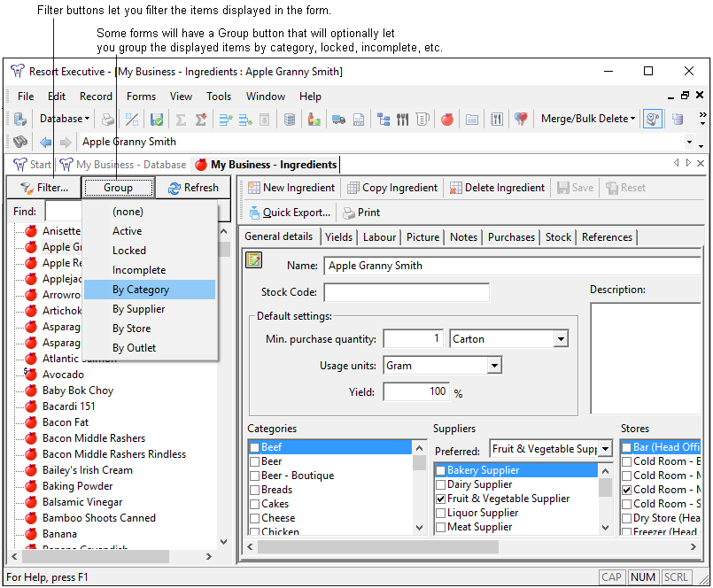Click the cutlery fork and knife icon
This screenshot has width=713, height=588.
[x=402, y=120]
